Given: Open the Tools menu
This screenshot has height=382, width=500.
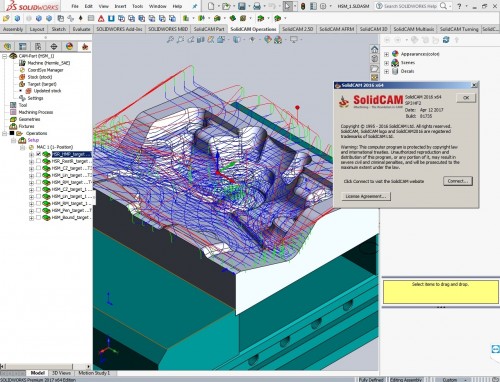Looking at the screenshot, I should click(137, 6).
